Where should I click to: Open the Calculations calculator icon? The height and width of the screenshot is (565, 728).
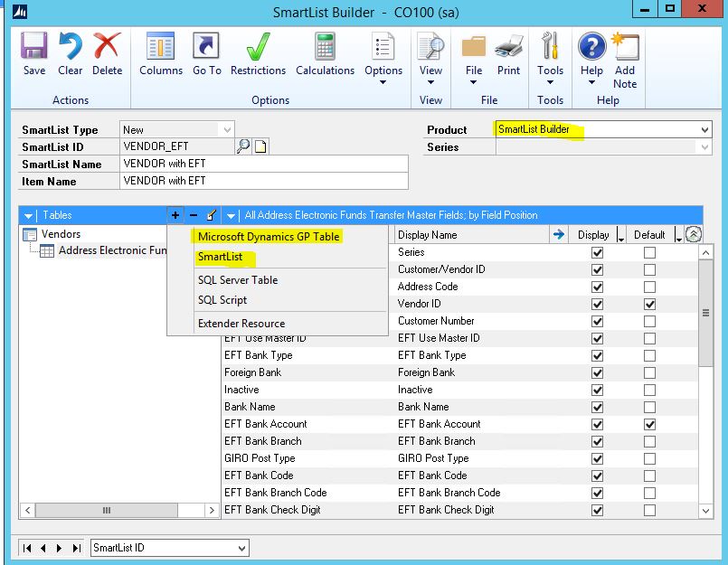pyautogui.click(x=325, y=46)
